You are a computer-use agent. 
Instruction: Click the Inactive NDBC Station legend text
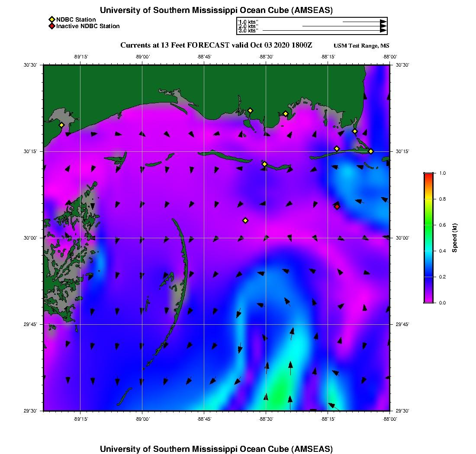(x=88, y=26)
